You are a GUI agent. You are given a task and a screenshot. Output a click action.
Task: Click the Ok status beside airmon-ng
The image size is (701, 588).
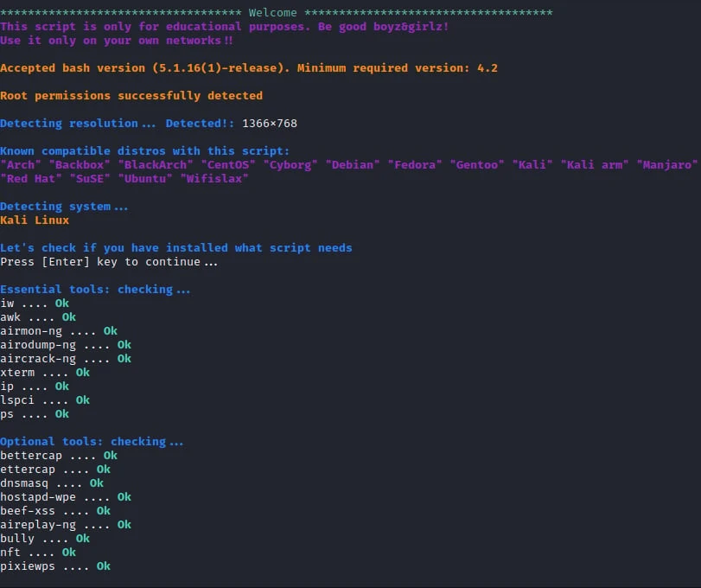111,331
